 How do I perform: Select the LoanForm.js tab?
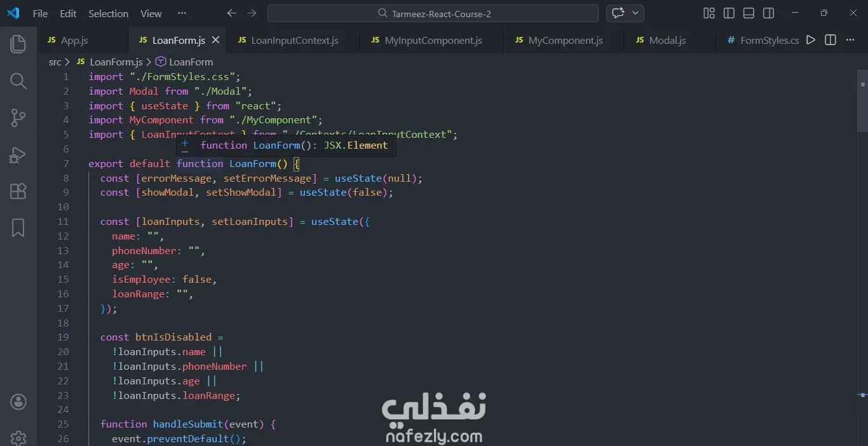178,40
